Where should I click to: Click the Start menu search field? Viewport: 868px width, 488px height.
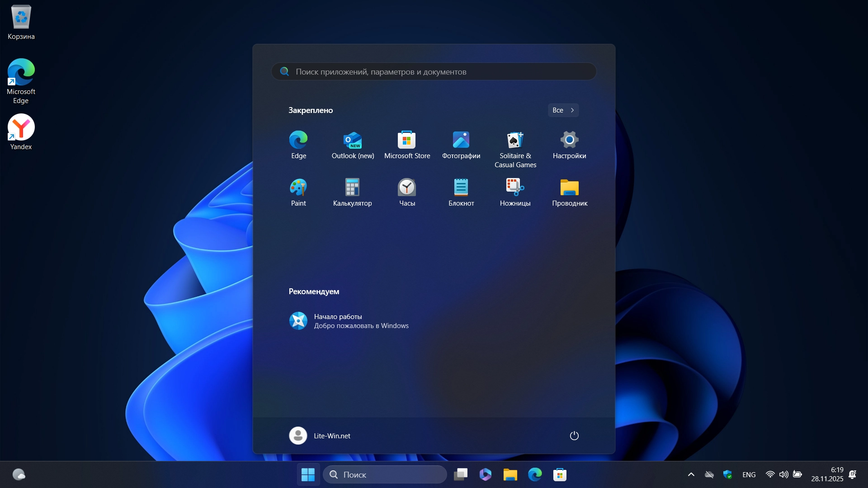pos(434,71)
